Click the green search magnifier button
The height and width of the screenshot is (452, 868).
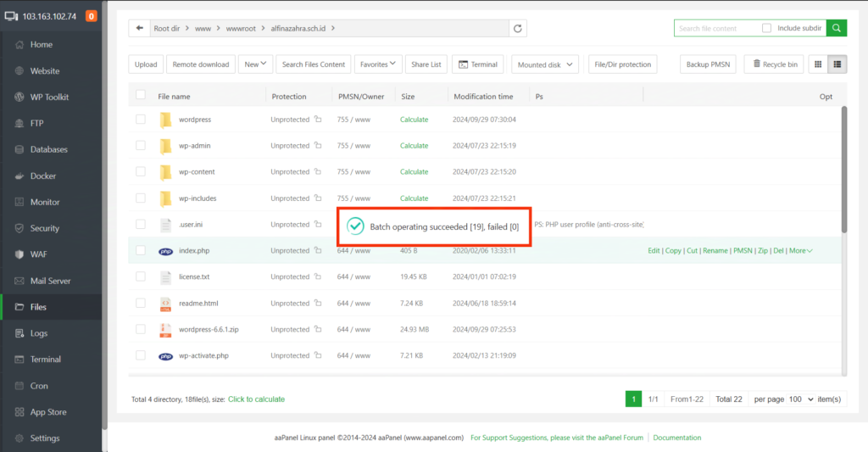click(x=837, y=28)
